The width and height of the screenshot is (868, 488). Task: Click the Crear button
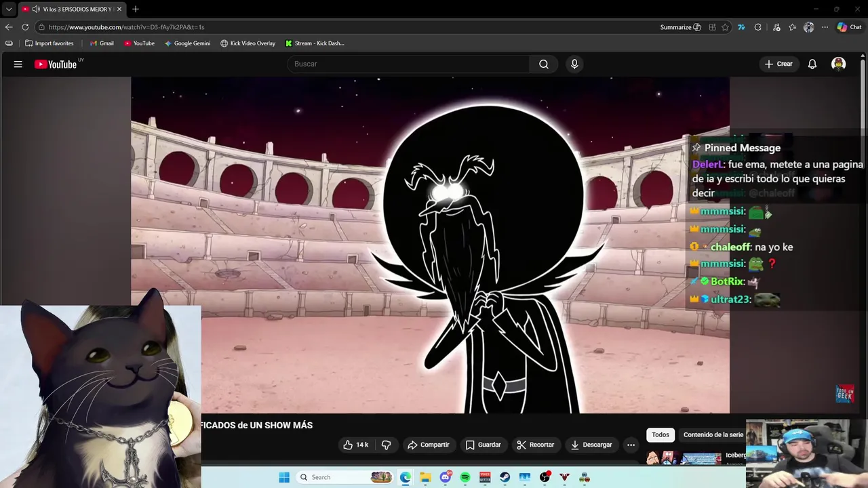(x=778, y=64)
